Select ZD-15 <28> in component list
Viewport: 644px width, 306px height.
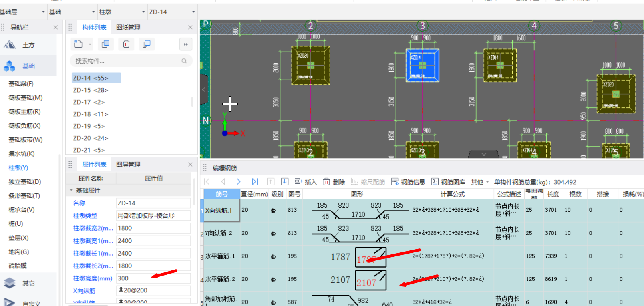pos(91,90)
